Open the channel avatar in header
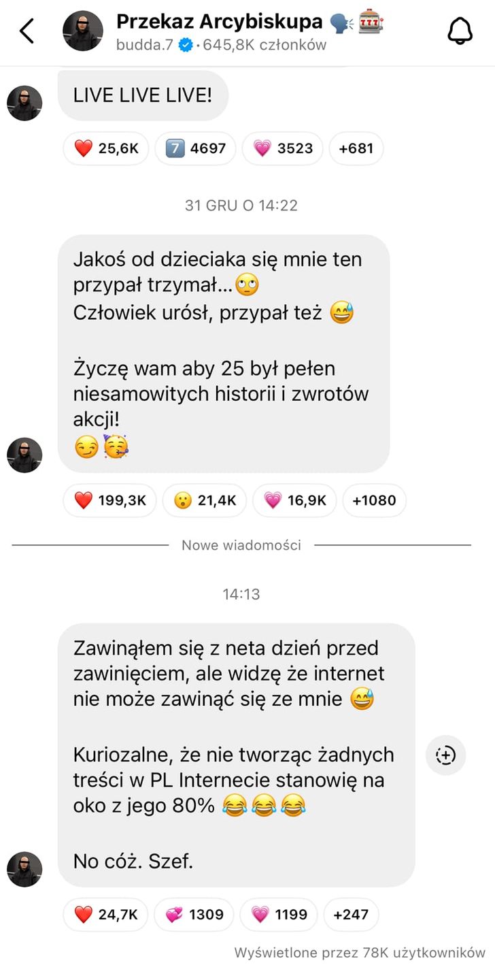Viewport: 495px width, 980px height. coord(83,31)
